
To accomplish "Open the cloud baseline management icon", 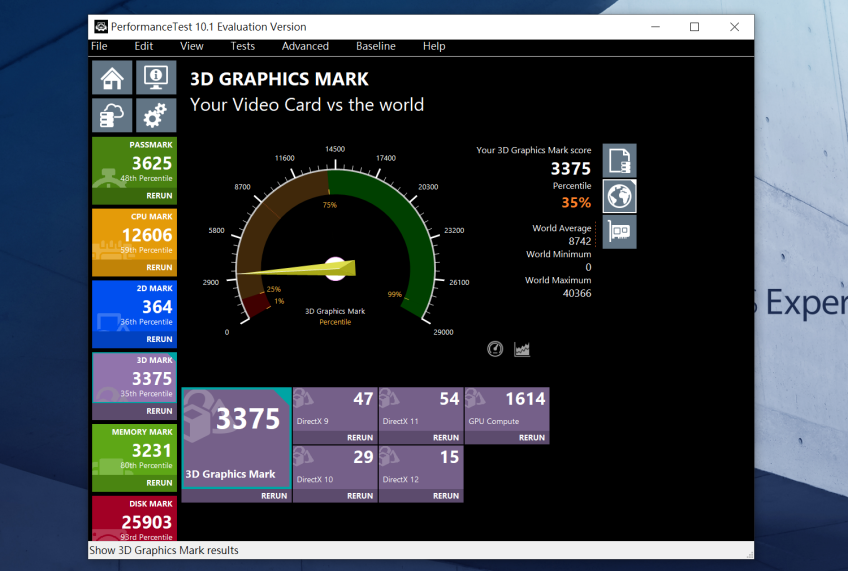I will coord(112,115).
